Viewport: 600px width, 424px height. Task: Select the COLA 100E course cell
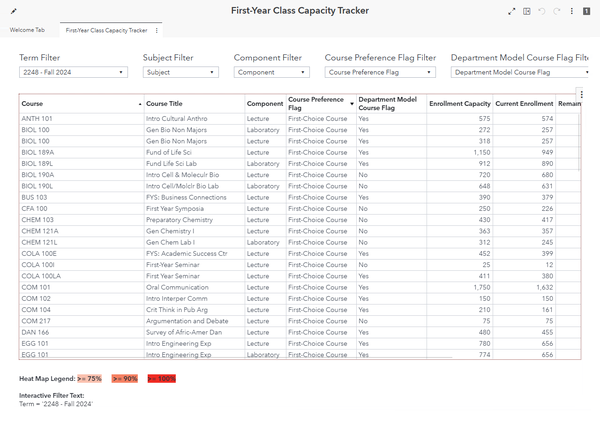click(82, 254)
